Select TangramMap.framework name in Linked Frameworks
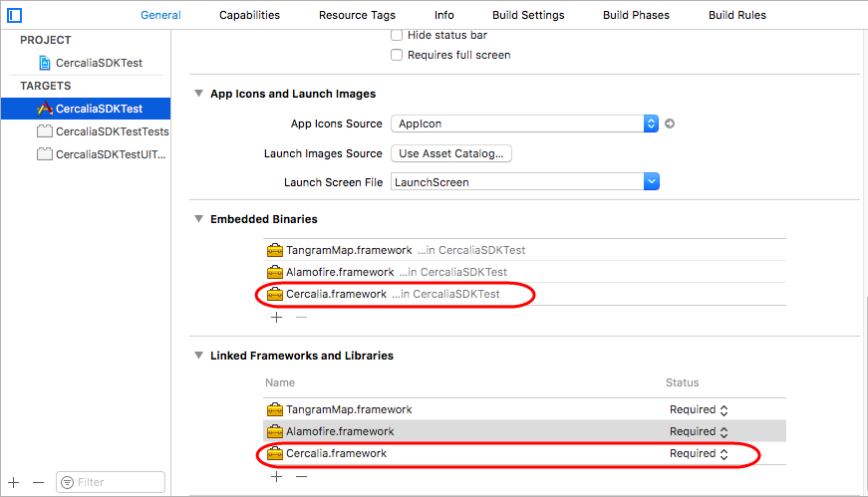868x497 pixels. coord(349,409)
